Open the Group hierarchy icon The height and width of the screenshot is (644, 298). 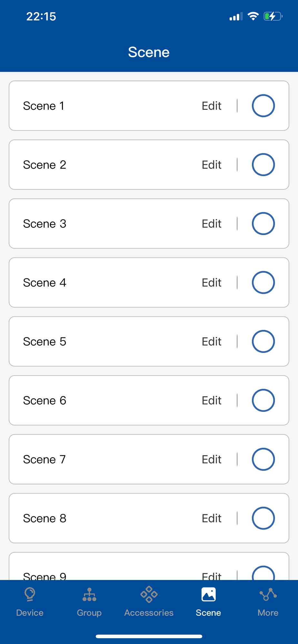pyautogui.click(x=89, y=594)
